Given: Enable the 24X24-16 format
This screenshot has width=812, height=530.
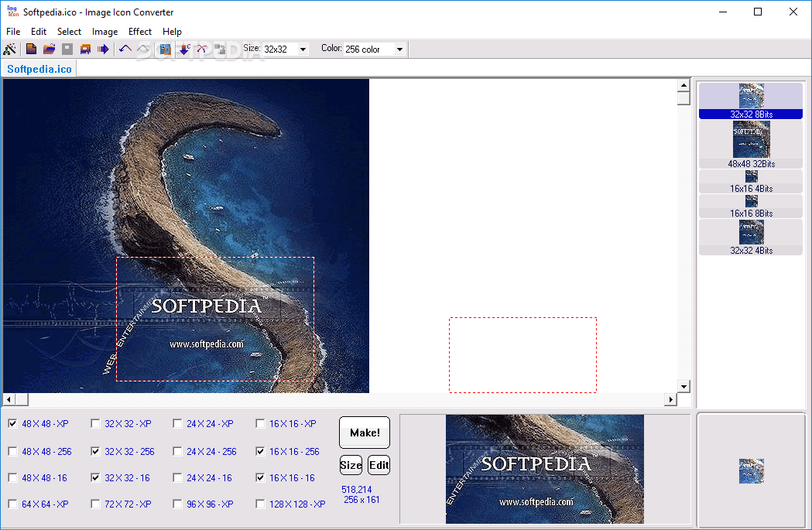Looking at the screenshot, I should (177, 477).
